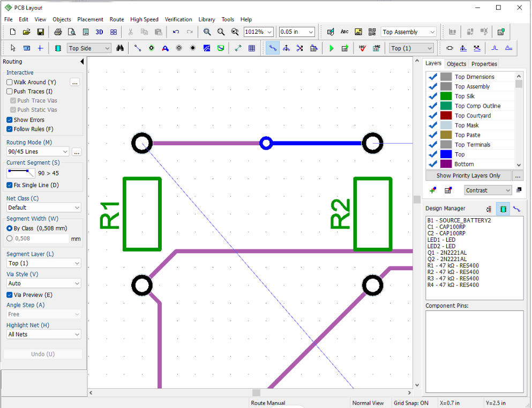Open the 3D view button

point(99,32)
